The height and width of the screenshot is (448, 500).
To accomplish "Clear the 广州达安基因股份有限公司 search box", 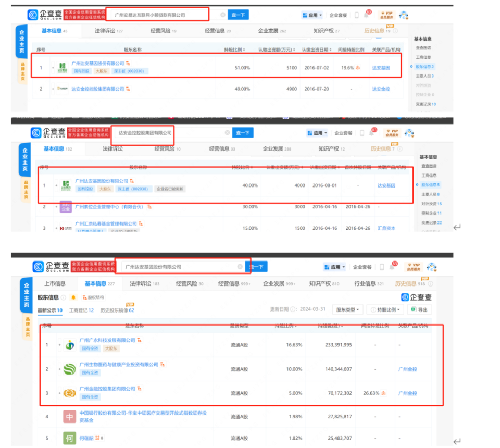I will (240, 267).
